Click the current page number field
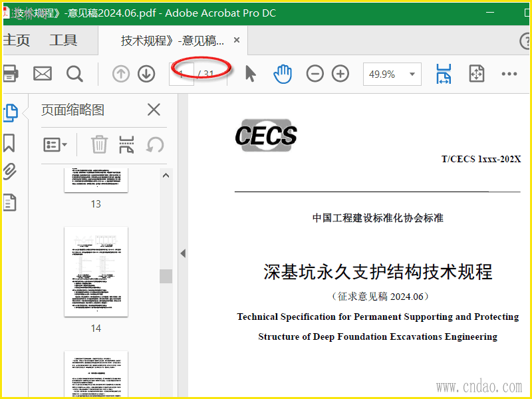Screen dimensions: 532x399 [182, 74]
